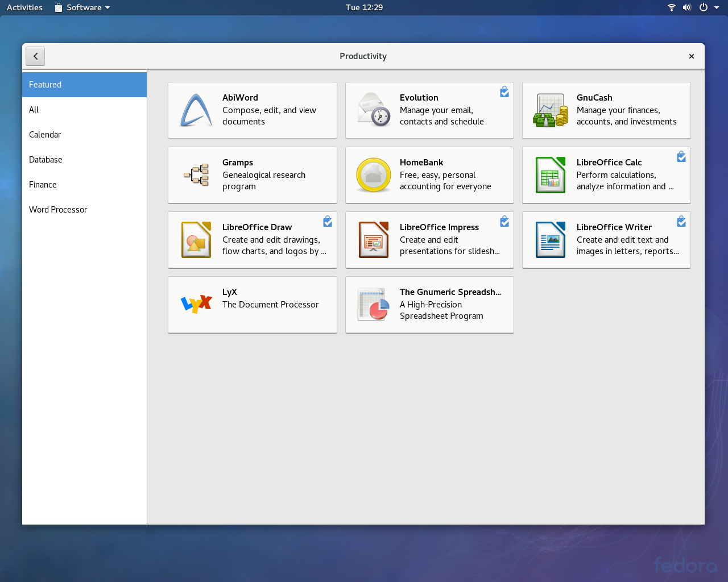This screenshot has width=728, height=582.
Task: Click the LibreOffice Writer document icon
Action: coord(551,240)
